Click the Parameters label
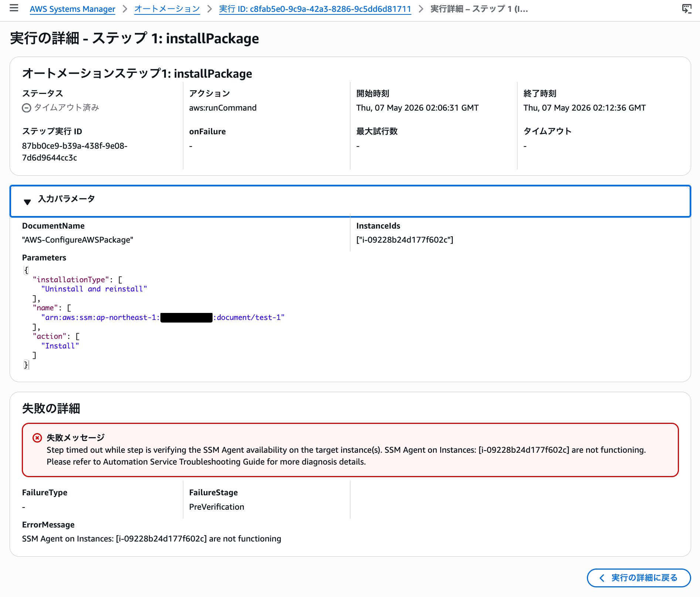Viewport: 700px width, 597px height. 44,257
